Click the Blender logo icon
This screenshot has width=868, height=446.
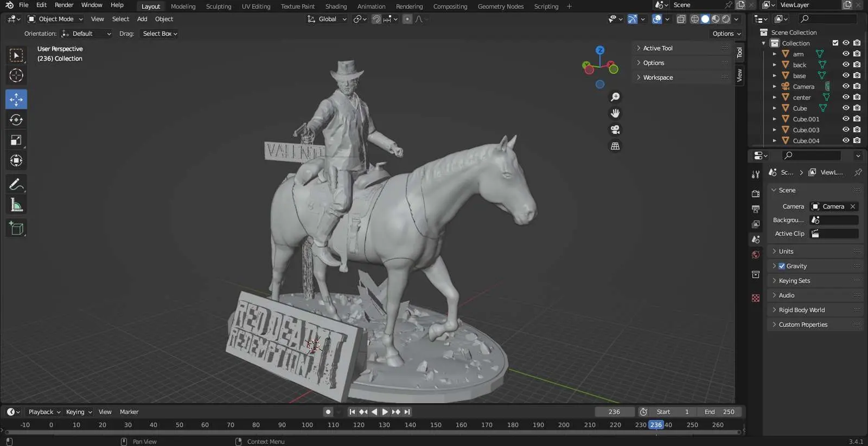pos(9,5)
